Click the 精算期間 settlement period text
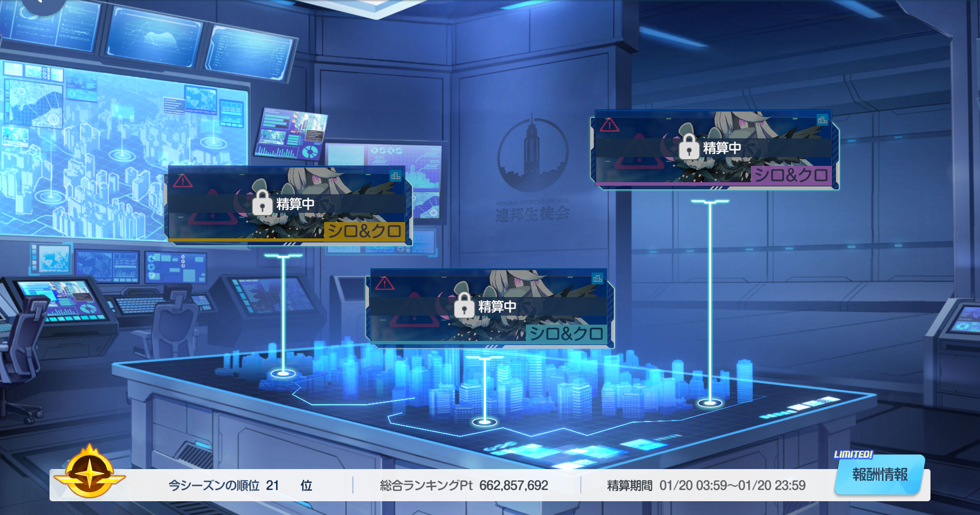980x515 pixels. click(706, 485)
